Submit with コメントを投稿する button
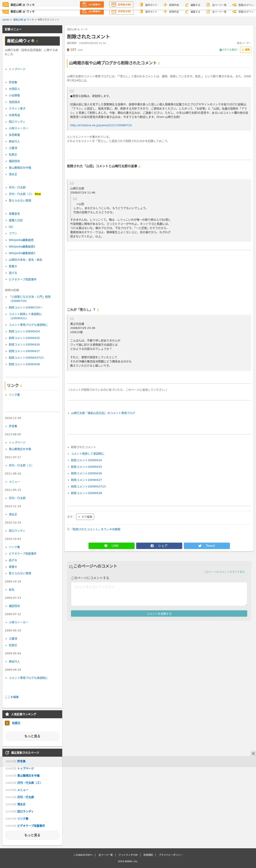256x868 pixels. tap(159, 614)
